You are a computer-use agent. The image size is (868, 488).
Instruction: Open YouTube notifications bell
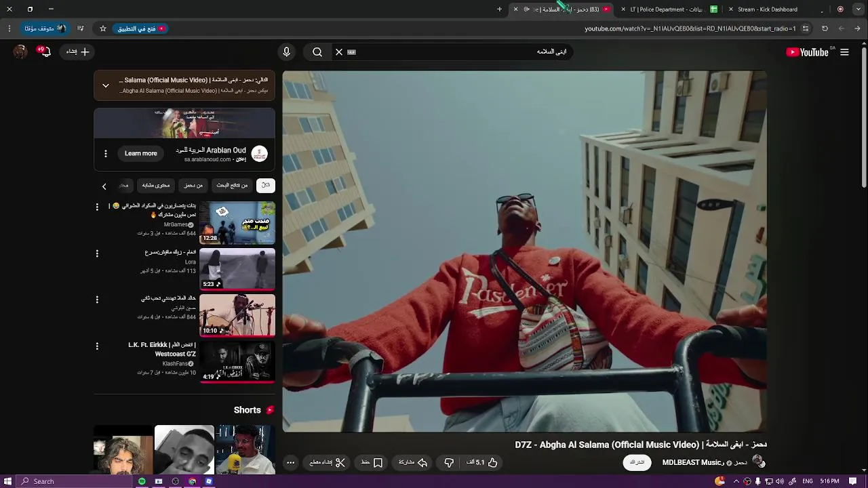point(45,52)
